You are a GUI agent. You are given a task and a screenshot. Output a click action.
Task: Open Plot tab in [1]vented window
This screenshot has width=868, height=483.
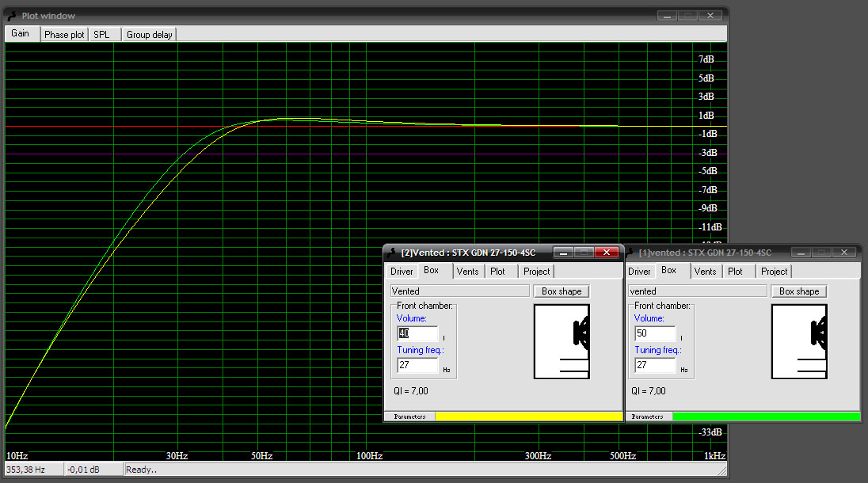point(735,272)
